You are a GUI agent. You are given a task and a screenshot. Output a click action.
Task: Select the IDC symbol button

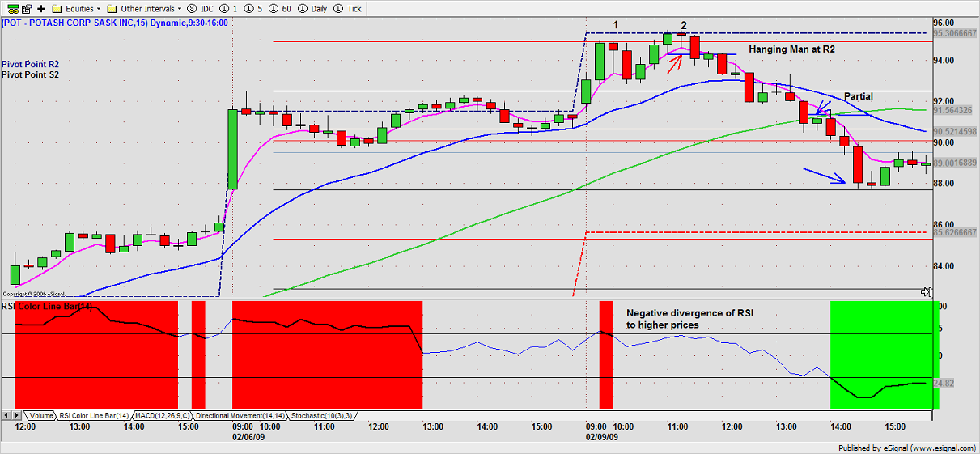coord(201,8)
